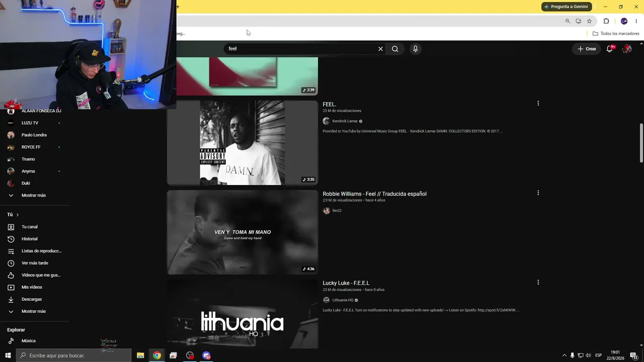Open the 'Lucky Luke - F.E.E.L' title

click(x=346, y=283)
